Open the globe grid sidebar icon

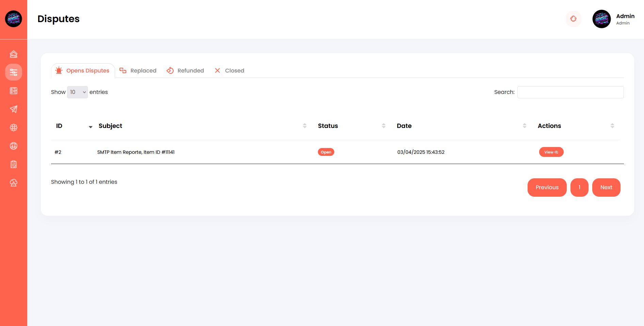pyautogui.click(x=14, y=128)
